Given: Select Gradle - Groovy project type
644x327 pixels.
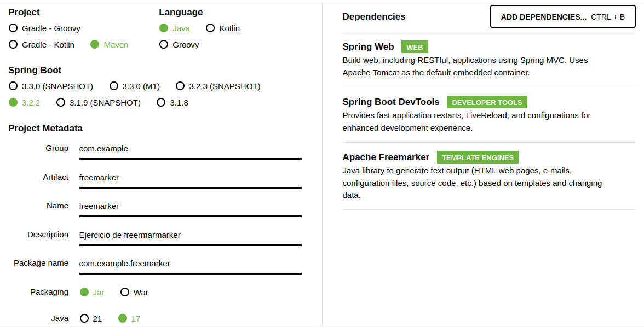Looking at the screenshot, I should (44, 28).
